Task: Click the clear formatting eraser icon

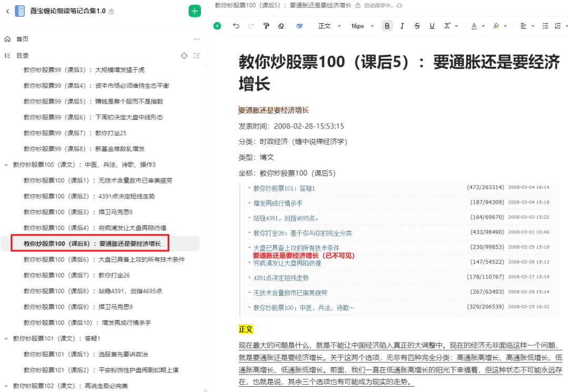Action: click(x=281, y=26)
